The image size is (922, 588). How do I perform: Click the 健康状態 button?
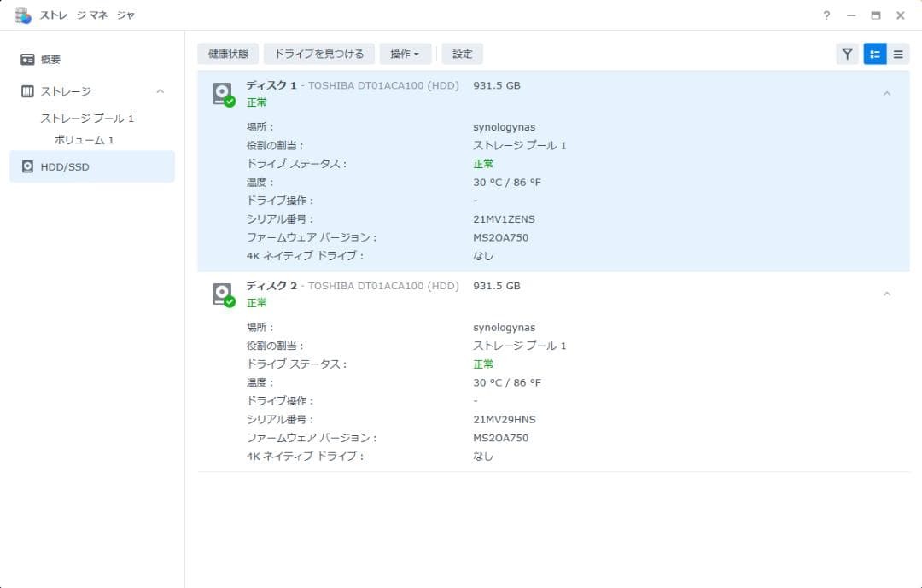pos(226,53)
